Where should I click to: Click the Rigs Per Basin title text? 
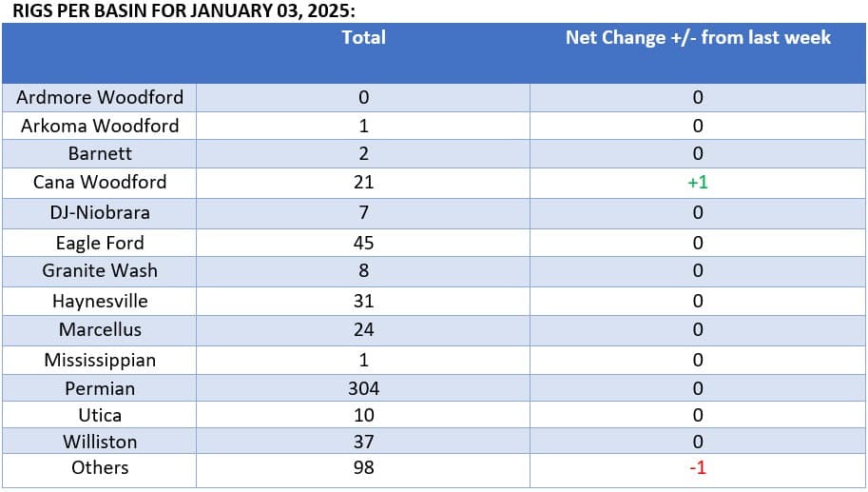183,10
